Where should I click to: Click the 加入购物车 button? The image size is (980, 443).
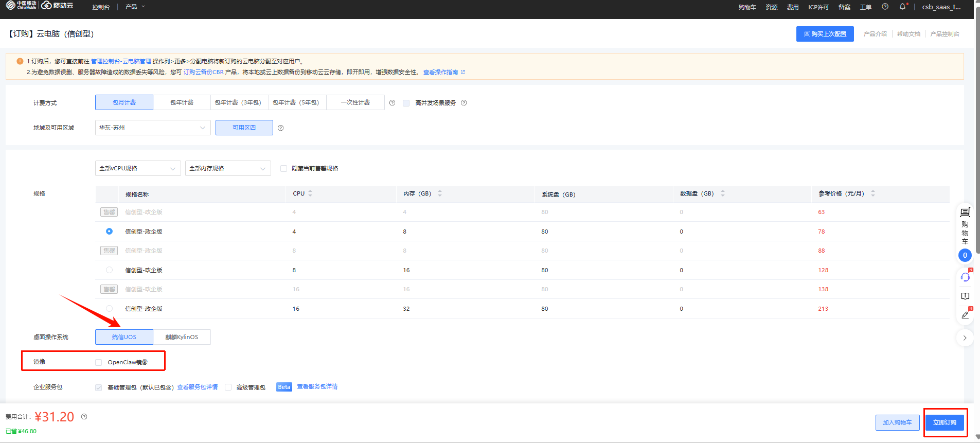click(x=897, y=422)
